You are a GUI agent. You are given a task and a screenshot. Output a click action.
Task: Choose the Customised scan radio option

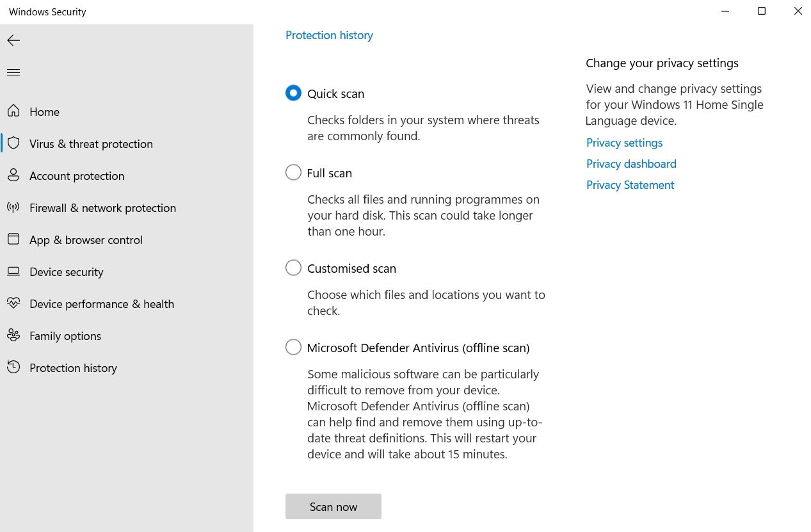pos(293,268)
